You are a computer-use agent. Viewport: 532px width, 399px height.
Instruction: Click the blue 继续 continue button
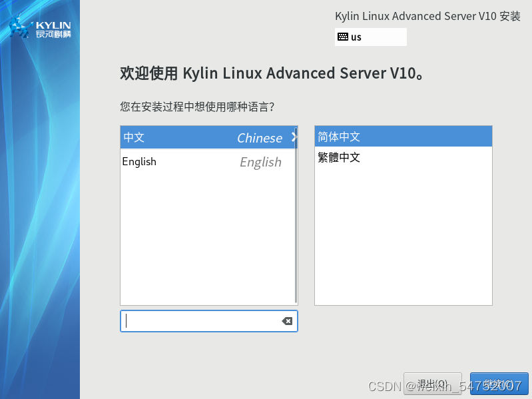click(x=499, y=384)
